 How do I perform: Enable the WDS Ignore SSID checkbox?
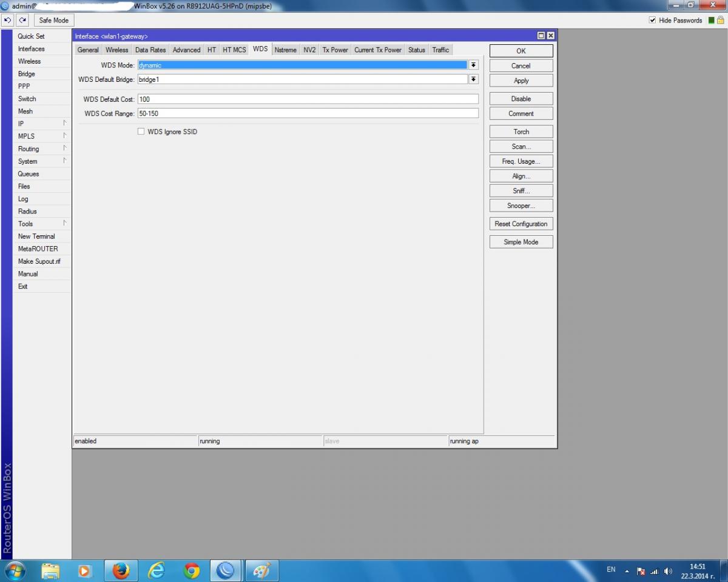pos(141,132)
